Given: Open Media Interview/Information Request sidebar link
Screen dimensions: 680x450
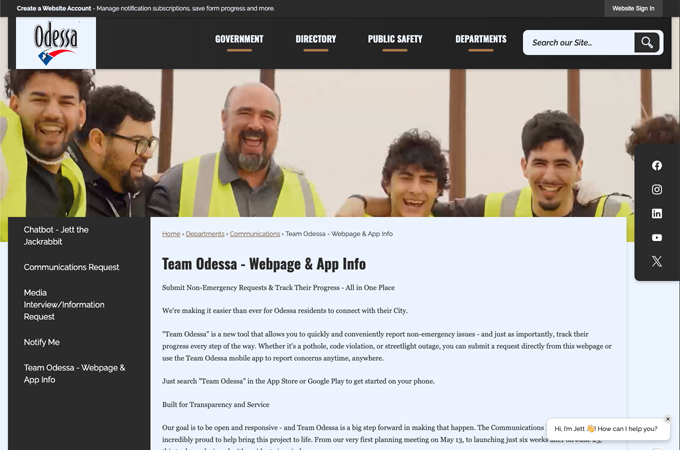Looking at the screenshot, I should tap(64, 305).
